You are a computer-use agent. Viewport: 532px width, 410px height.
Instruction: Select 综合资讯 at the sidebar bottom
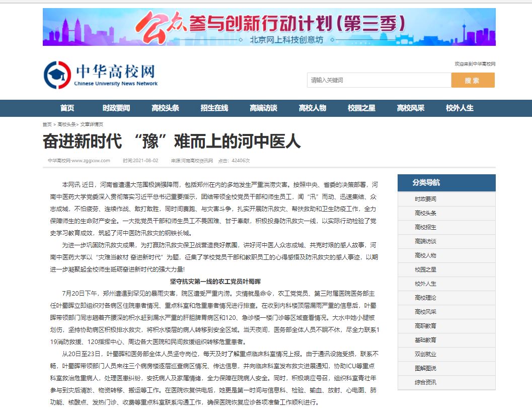pos(425,382)
